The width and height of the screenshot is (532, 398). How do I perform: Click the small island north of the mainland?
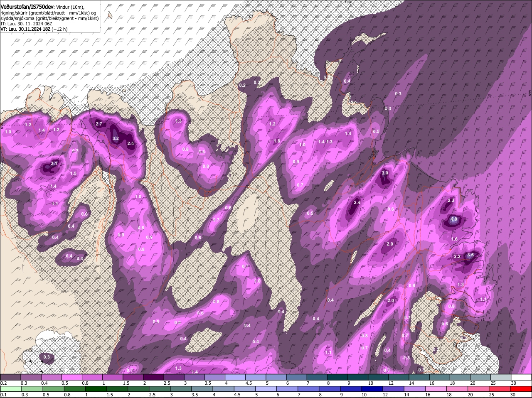tap(110, 15)
